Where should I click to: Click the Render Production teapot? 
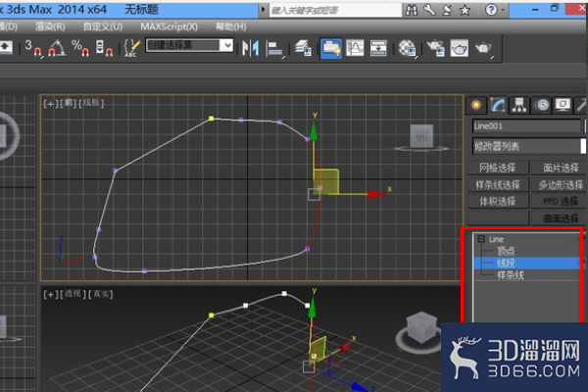coord(484,49)
